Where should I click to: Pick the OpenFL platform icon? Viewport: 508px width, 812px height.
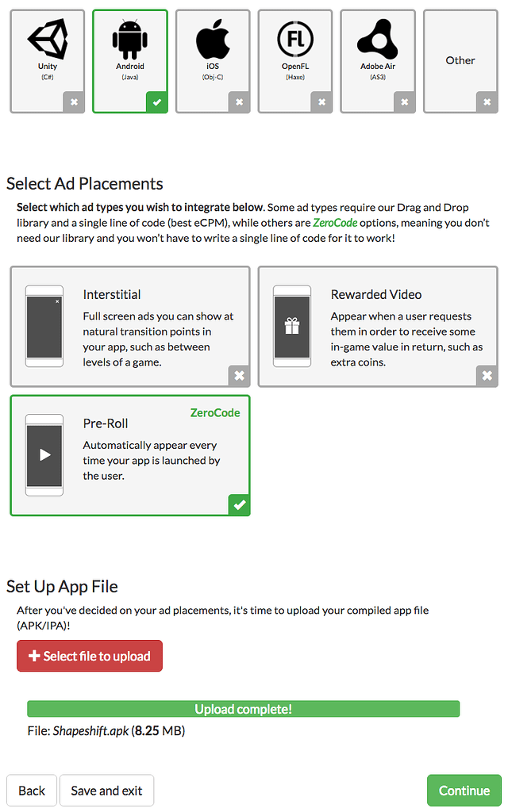pos(295,39)
